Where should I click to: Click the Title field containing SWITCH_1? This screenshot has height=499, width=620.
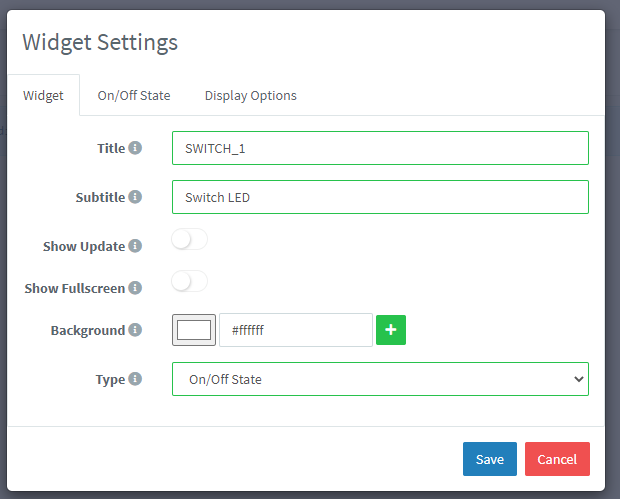coord(380,148)
